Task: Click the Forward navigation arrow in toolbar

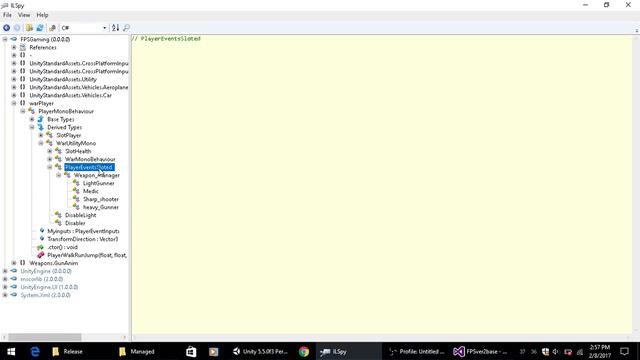Action: click(x=17, y=28)
